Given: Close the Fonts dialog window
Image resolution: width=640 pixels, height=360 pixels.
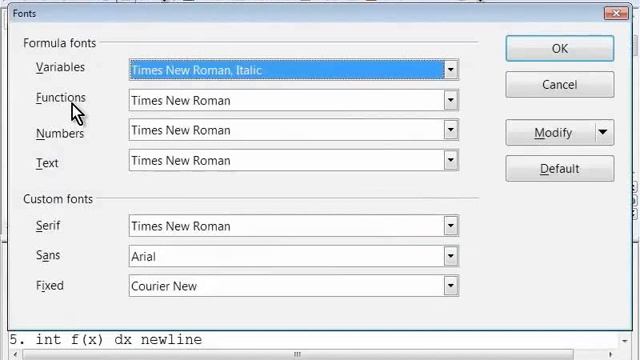Looking at the screenshot, I should pos(616,13).
